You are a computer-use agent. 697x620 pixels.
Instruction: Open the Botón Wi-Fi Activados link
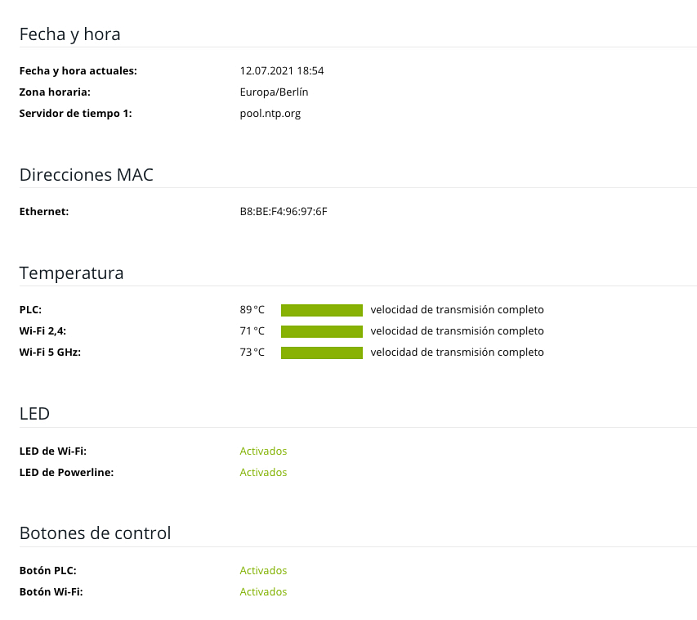tap(263, 592)
